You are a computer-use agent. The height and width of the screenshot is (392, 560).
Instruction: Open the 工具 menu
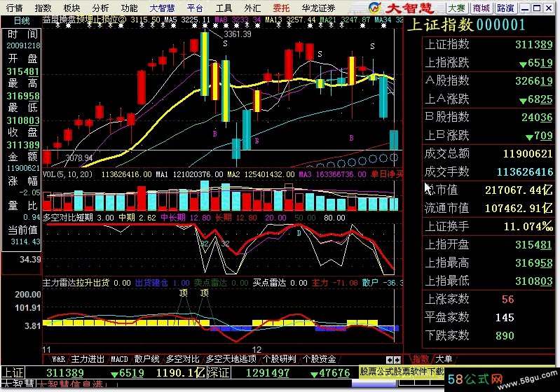tap(224, 8)
